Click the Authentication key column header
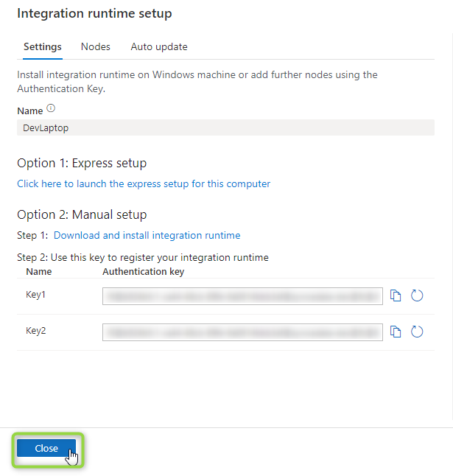 pyautogui.click(x=143, y=271)
